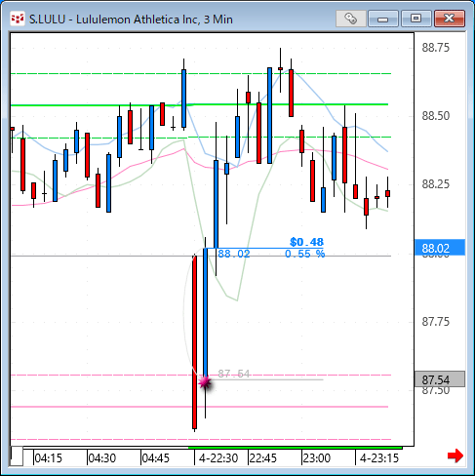
Task: Click the red arrow at bottom right
Action: [455, 456]
